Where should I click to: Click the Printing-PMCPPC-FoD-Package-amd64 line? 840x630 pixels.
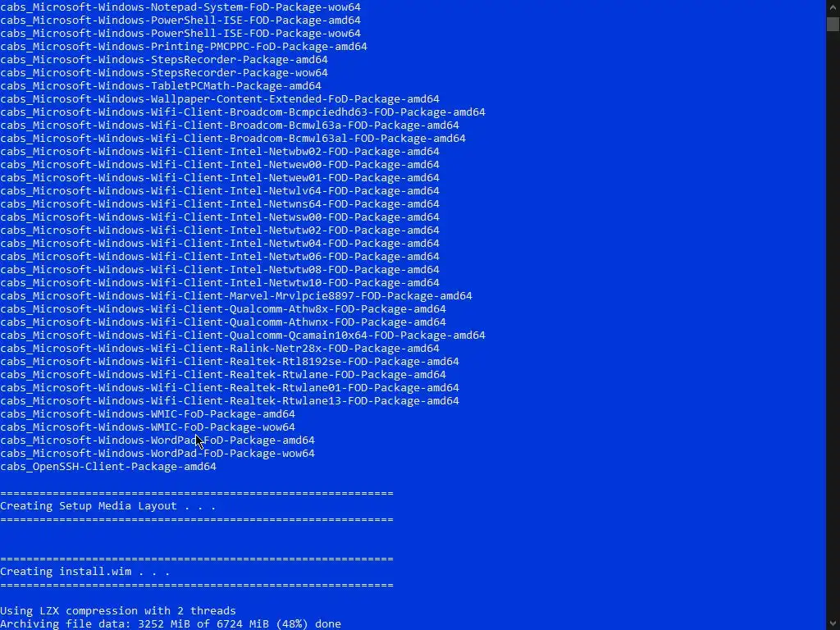[x=184, y=47]
